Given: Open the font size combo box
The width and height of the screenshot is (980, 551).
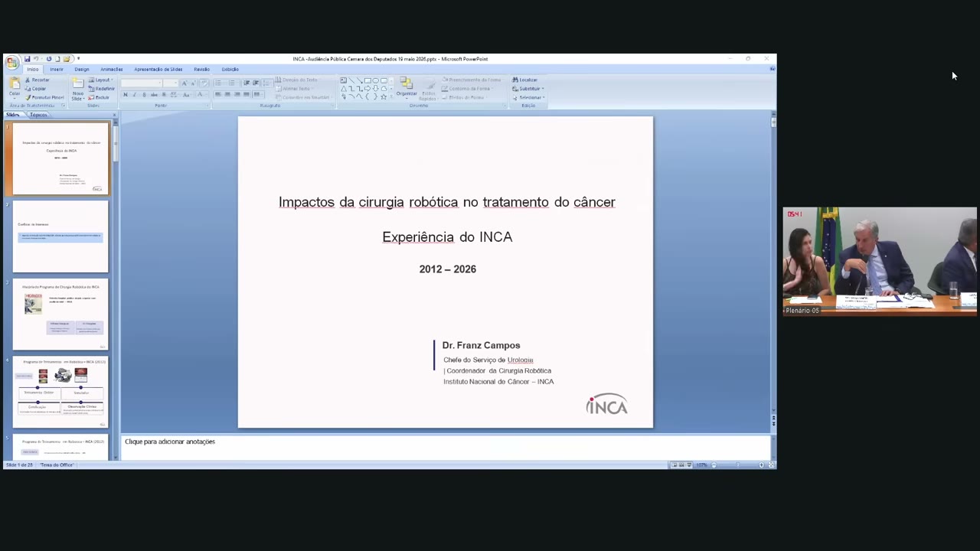Looking at the screenshot, I should [x=171, y=83].
